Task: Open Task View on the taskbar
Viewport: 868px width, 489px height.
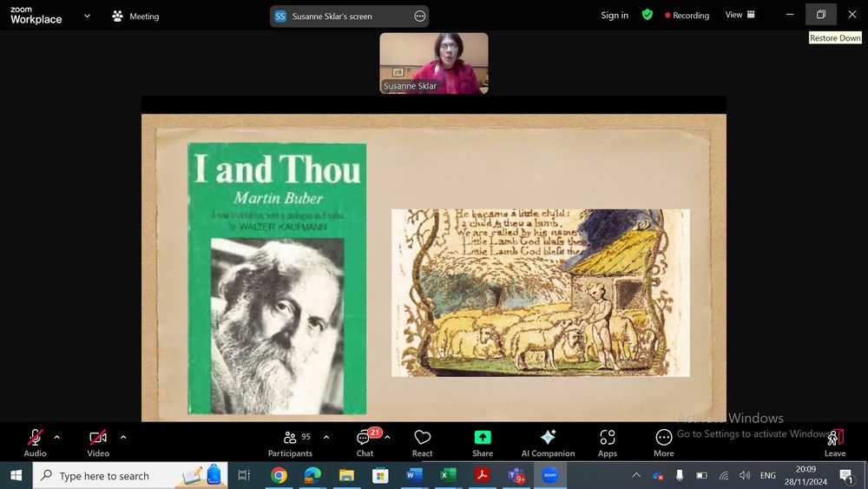Action: (244, 475)
